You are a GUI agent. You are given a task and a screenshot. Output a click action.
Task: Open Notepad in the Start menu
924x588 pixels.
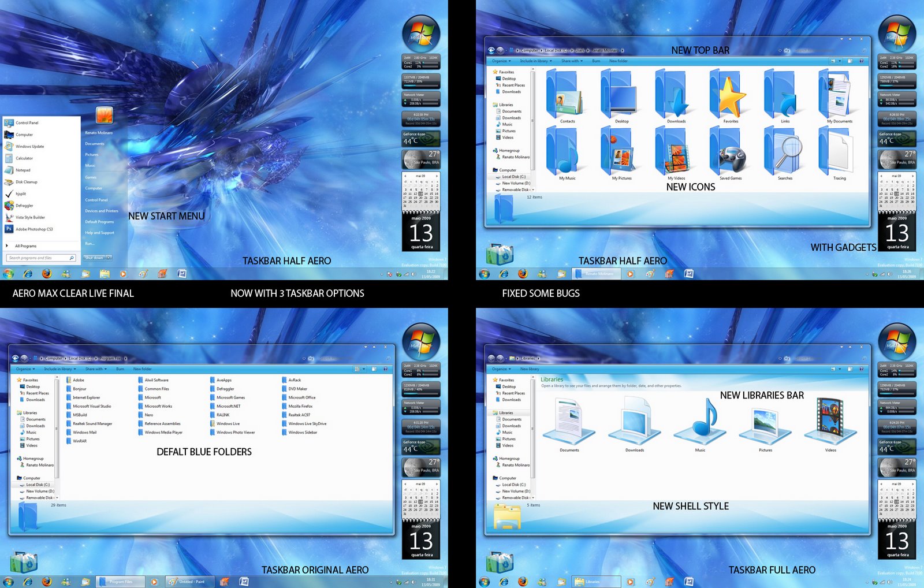pos(18,170)
